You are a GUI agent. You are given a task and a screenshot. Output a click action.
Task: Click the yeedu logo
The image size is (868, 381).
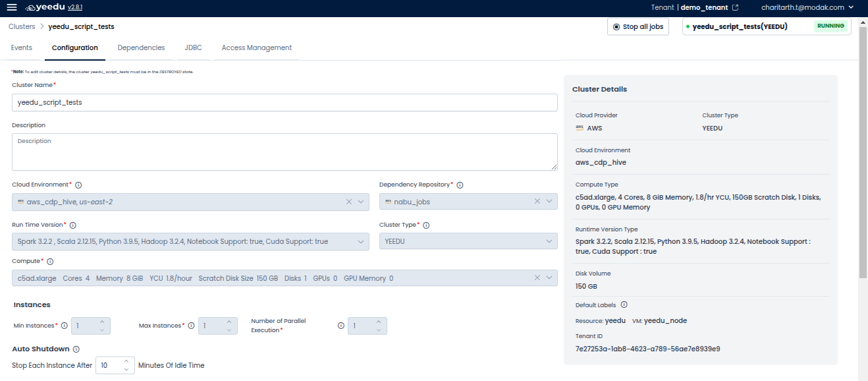(x=45, y=7)
